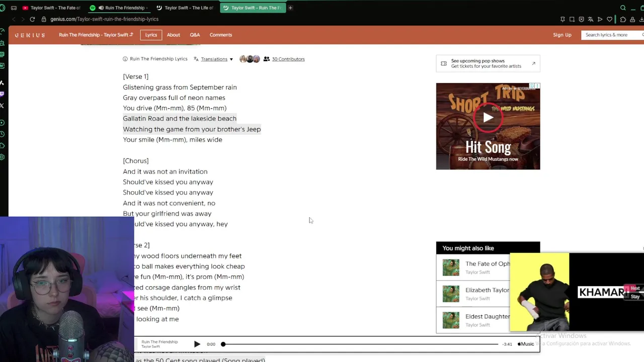The image size is (644, 362).
Task: Open the Q&A tab in Genius header
Action: (195, 35)
